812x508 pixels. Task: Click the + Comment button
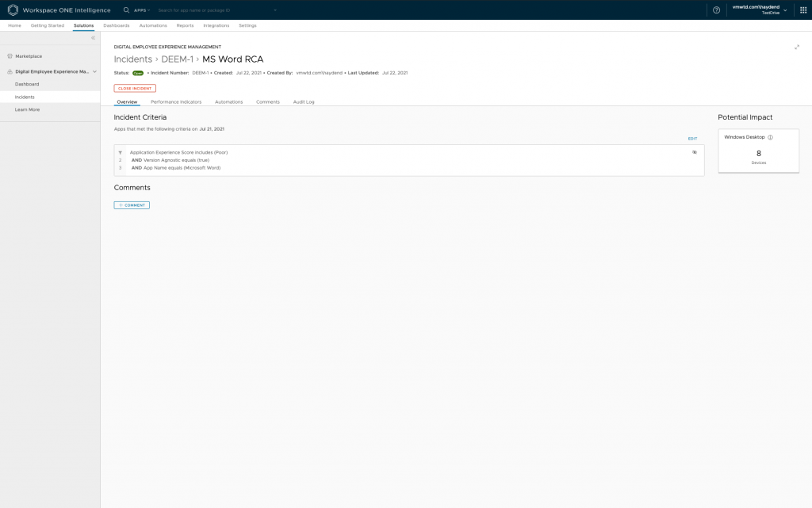tap(132, 205)
